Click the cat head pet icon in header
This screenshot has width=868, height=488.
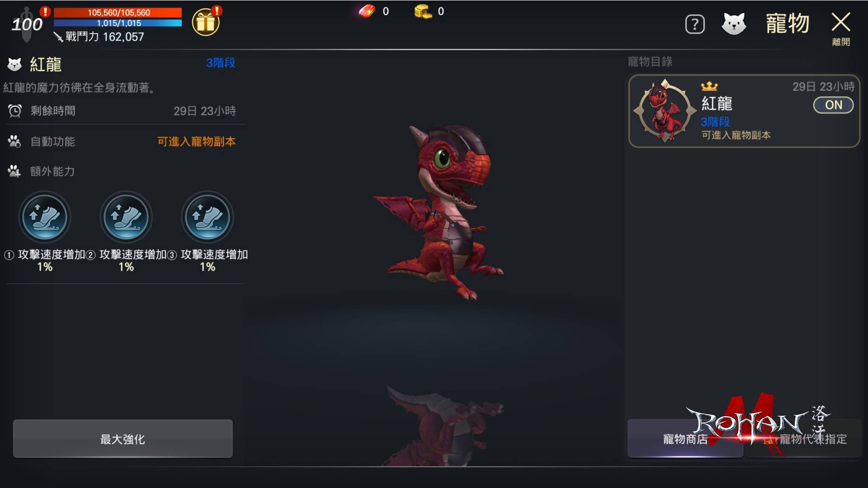(x=734, y=23)
